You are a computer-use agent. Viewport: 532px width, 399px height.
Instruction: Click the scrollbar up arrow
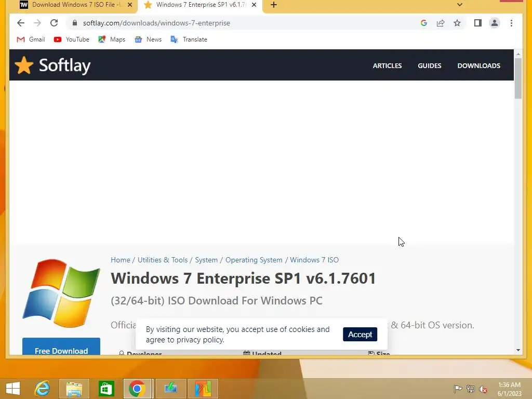[518, 54]
